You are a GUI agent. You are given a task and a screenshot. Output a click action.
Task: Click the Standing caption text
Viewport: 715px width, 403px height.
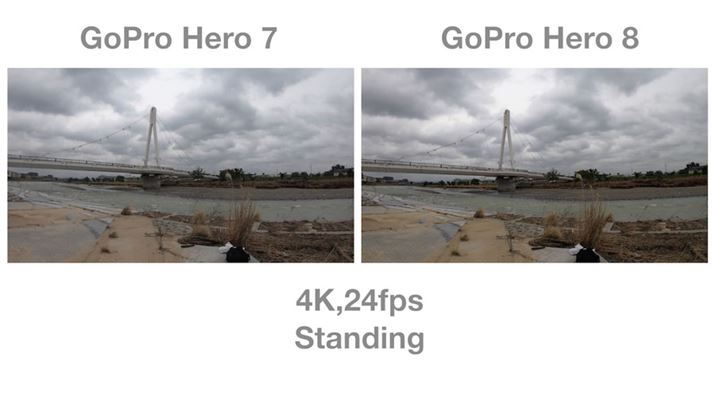pyautogui.click(x=359, y=339)
